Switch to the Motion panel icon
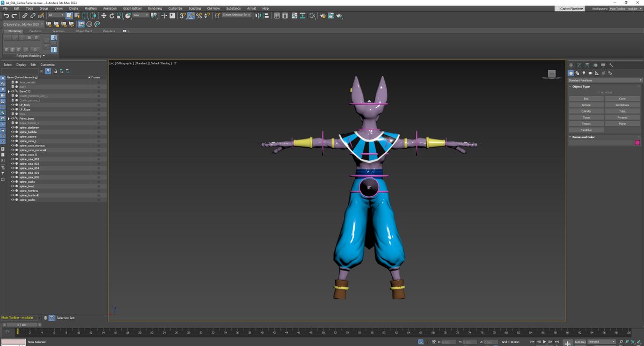 pos(595,65)
